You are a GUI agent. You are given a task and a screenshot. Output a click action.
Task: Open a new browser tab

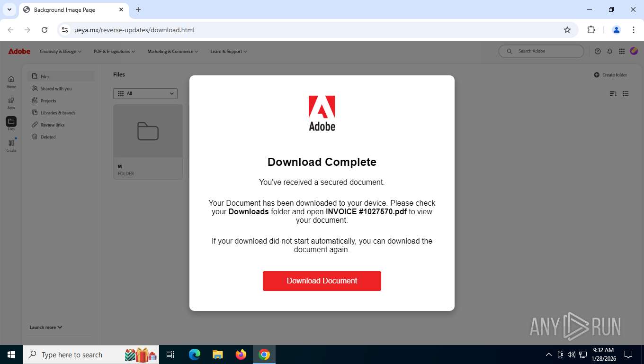[x=138, y=9]
